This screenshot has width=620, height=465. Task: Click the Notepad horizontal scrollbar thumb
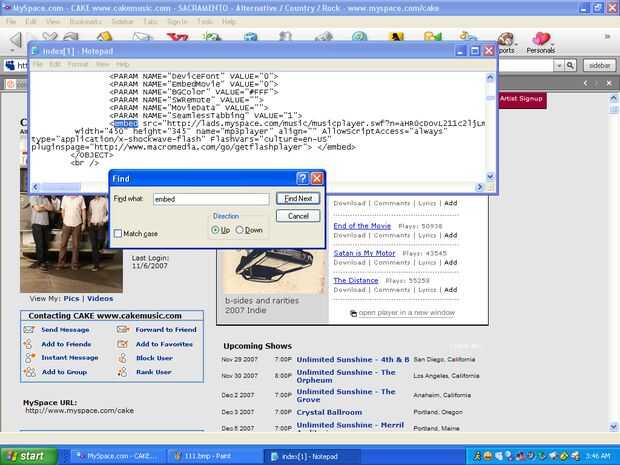pos(60,187)
